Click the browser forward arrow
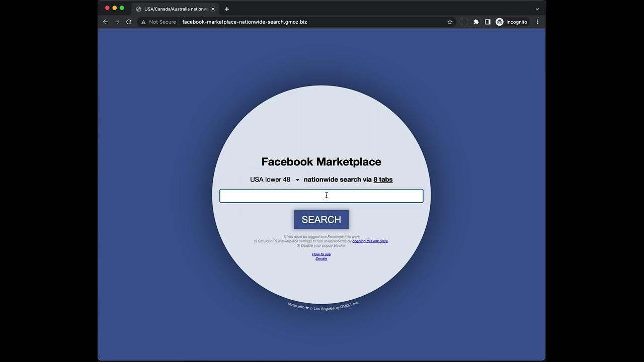 click(x=117, y=22)
